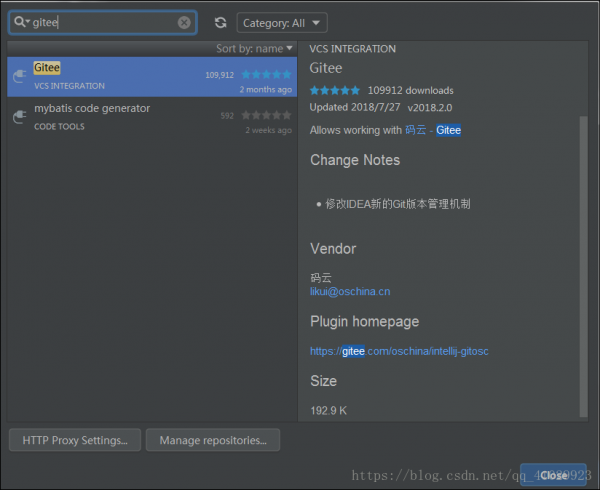Open the Sort by: name dropdown
The width and height of the screenshot is (600, 490).
click(255, 48)
